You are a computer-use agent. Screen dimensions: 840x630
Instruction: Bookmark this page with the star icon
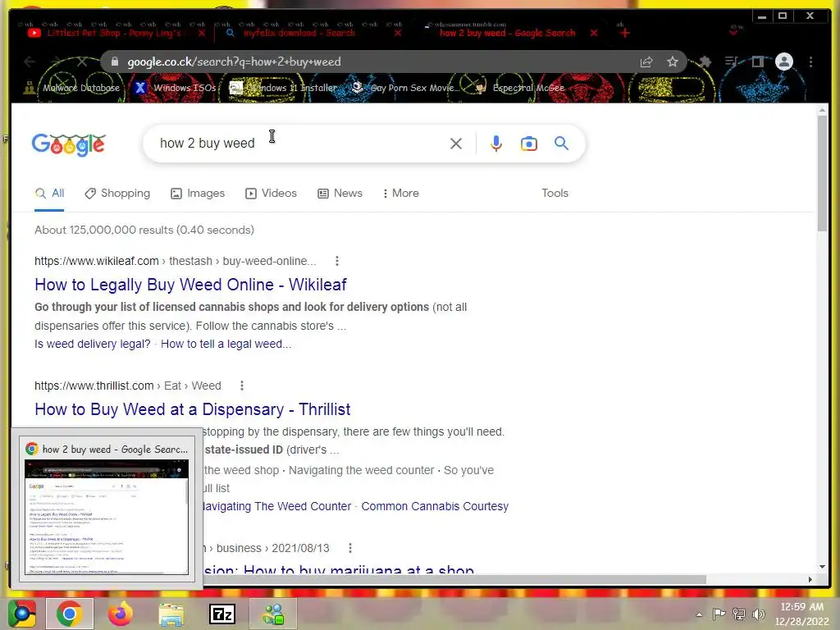(673, 62)
